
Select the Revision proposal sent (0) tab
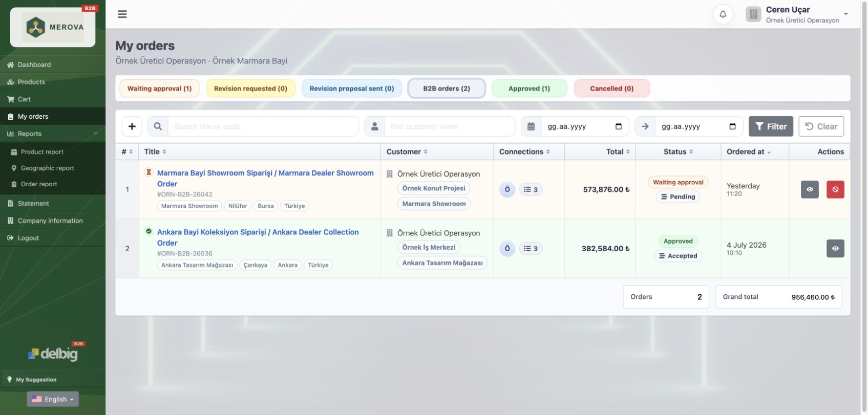(352, 89)
